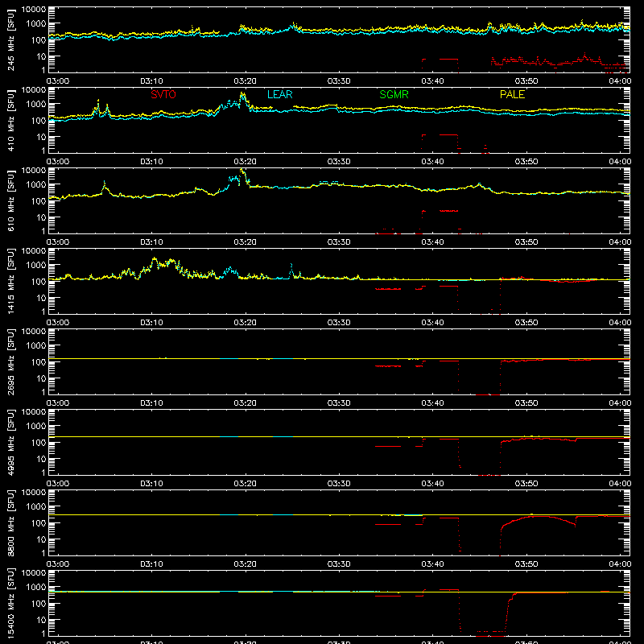This screenshot has width=644, height=644.
Task: Select the 8800 MHz [SFU] axis title
Action: tap(11, 522)
